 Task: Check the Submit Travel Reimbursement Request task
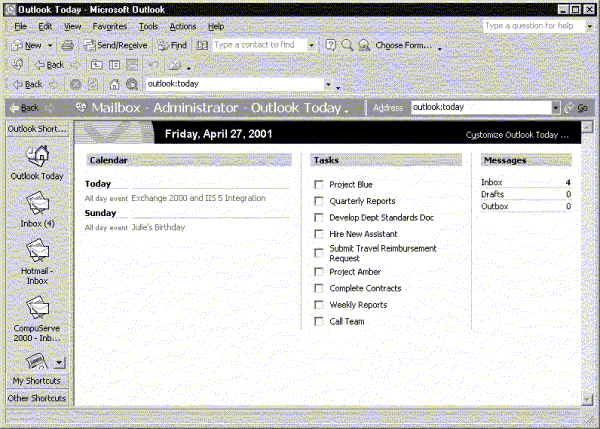[318, 253]
